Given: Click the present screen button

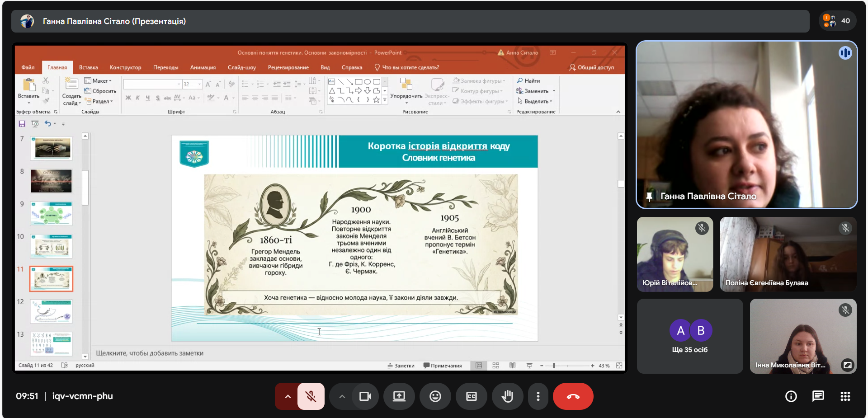Looking at the screenshot, I should coord(399,396).
